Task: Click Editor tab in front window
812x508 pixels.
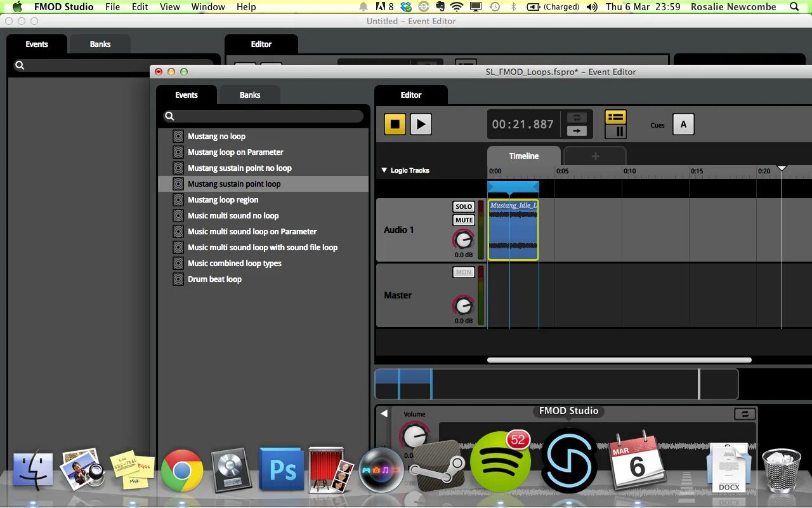Action: [411, 95]
